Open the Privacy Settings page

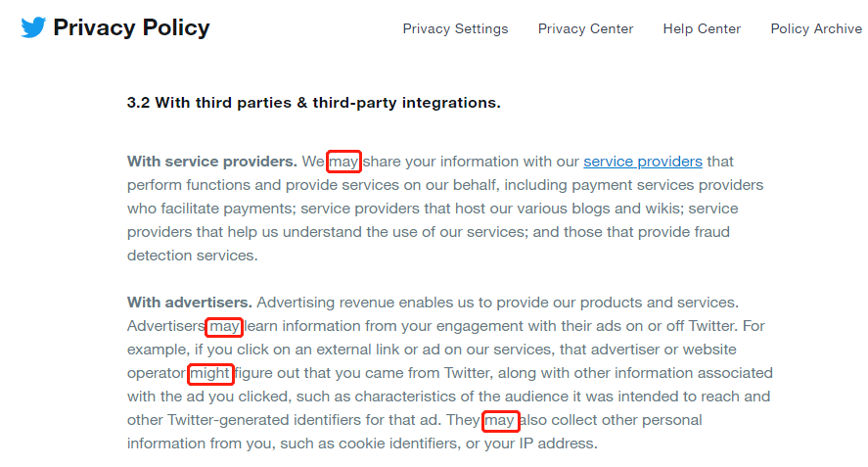coord(455,28)
